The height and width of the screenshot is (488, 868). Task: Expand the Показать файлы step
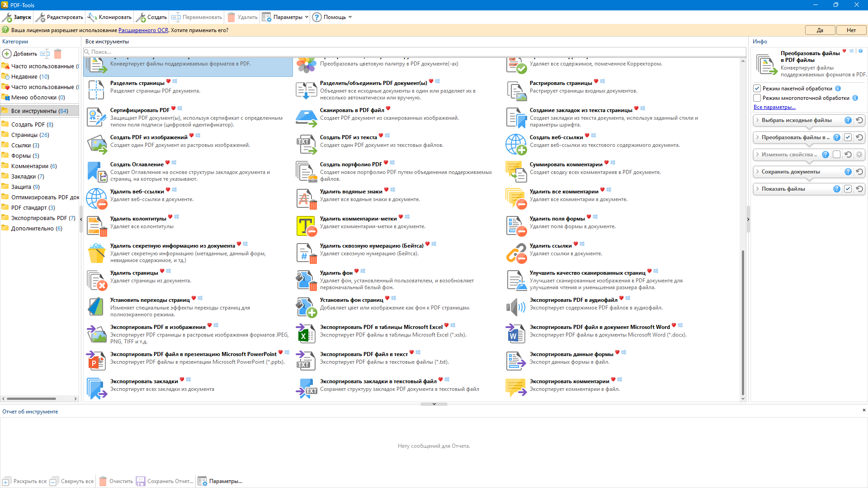[x=758, y=189]
